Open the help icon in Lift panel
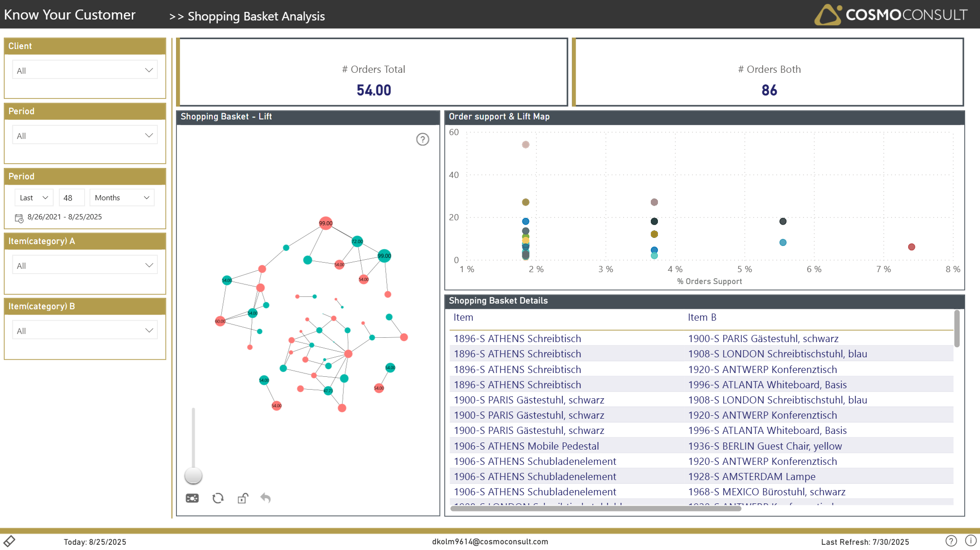Viewport: 980px width, 550px height. pyautogui.click(x=422, y=139)
